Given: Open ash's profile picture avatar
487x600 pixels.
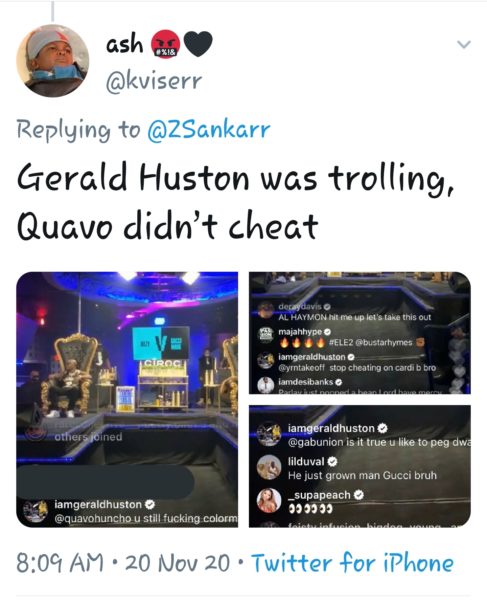Looking at the screenshot, I should (x=52, y=61).
